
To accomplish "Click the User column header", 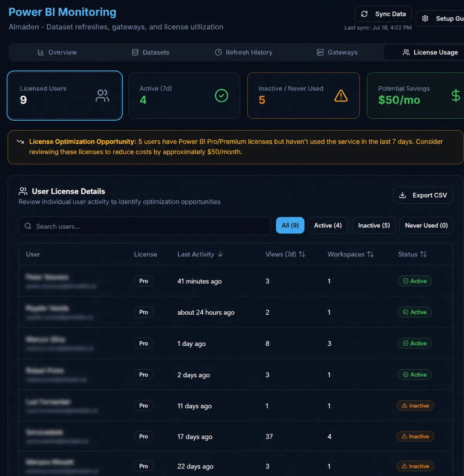I will (33, 254).
